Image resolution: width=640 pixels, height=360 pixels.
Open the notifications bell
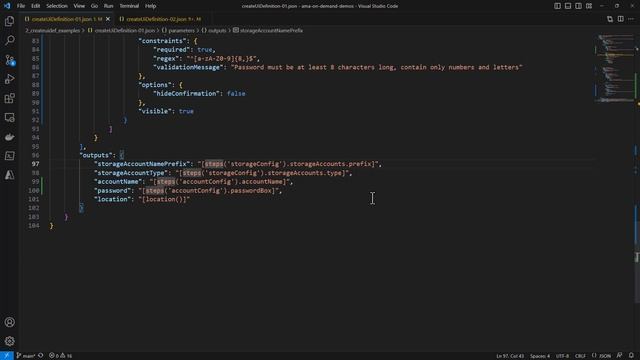(631, 356)
